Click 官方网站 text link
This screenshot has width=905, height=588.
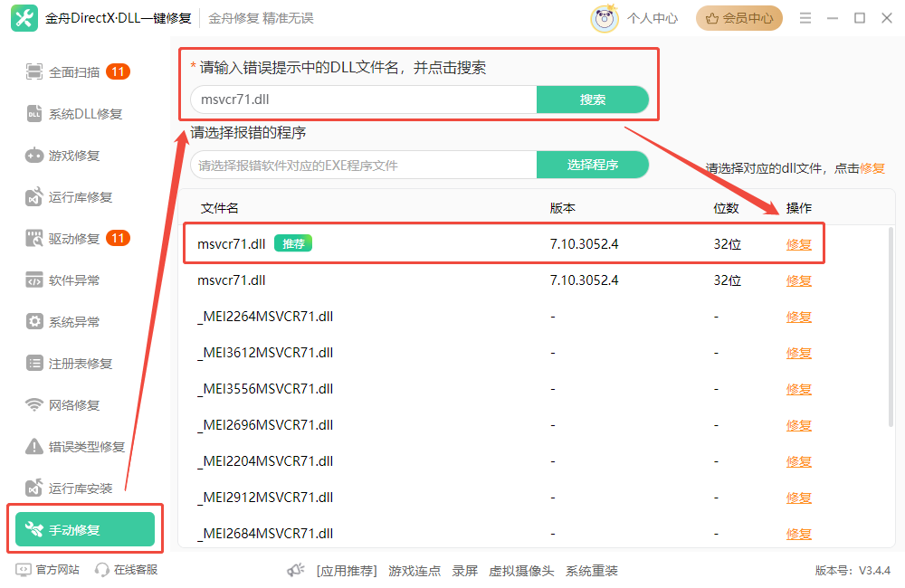click(x=58, y=570)
